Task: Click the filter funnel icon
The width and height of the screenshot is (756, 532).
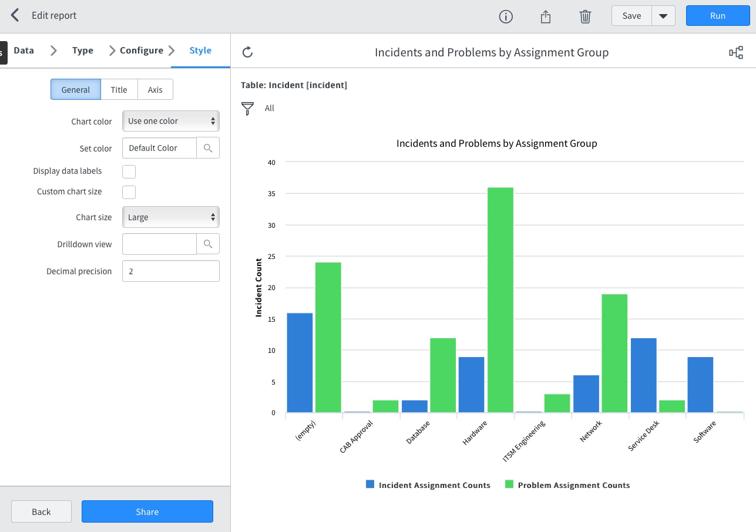Action: [x=248, y=108]
